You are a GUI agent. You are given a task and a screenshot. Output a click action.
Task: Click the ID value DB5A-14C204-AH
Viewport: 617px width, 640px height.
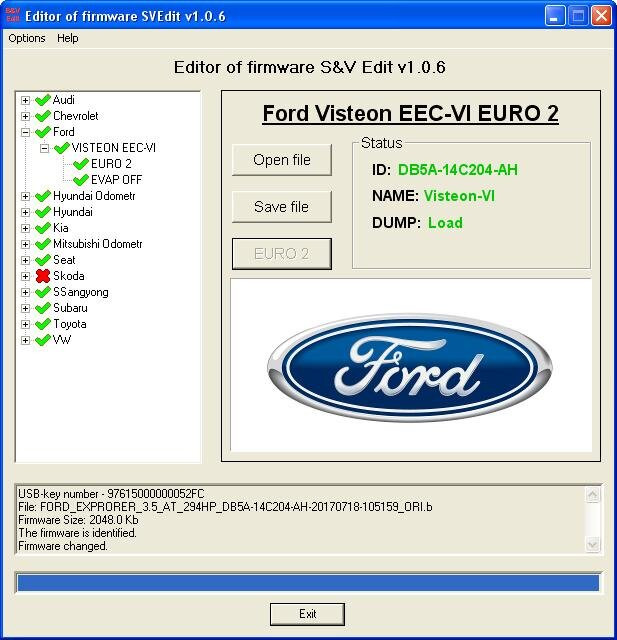(457, 170)
